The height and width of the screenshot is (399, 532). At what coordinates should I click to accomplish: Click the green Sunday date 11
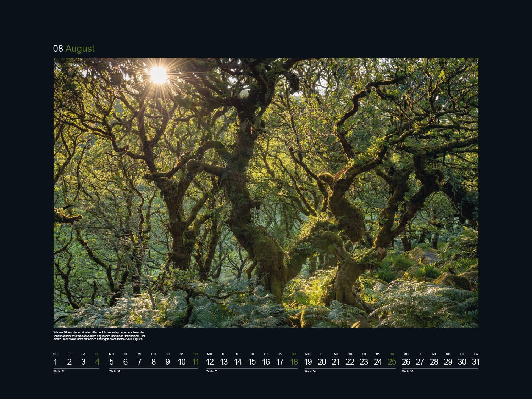(195, 362)
